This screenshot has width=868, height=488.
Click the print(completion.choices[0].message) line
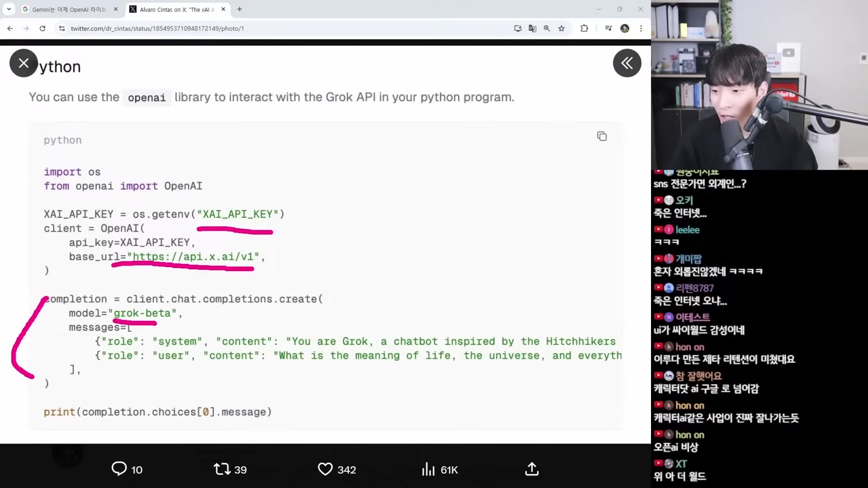pos(158,412)
